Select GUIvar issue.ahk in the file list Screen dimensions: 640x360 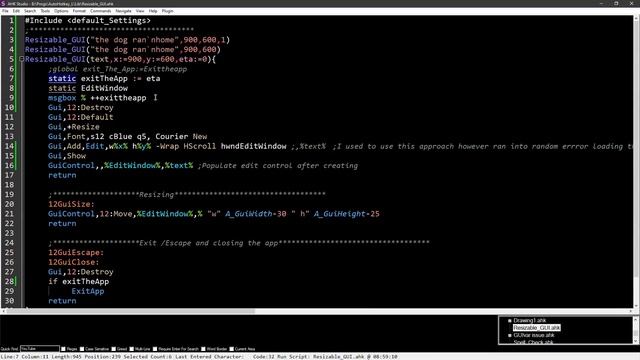click(534, 335)
